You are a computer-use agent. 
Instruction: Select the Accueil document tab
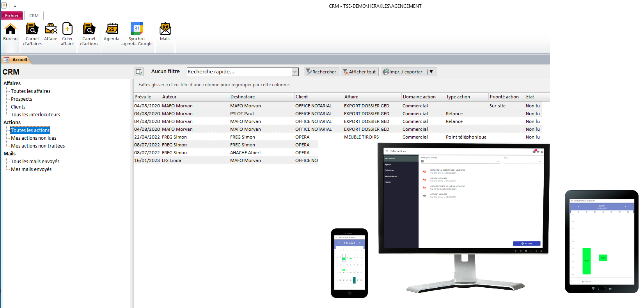(x=16, y=60)
